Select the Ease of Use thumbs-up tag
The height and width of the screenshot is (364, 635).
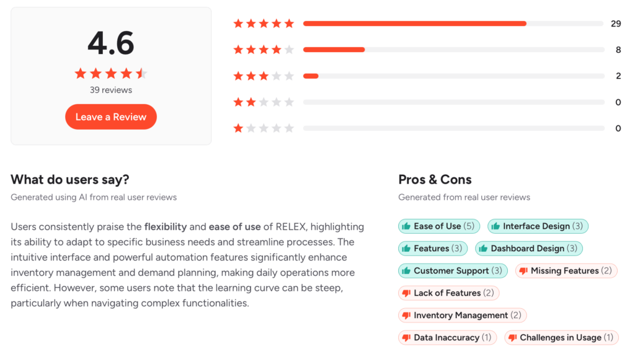click(x=439, y=226)
